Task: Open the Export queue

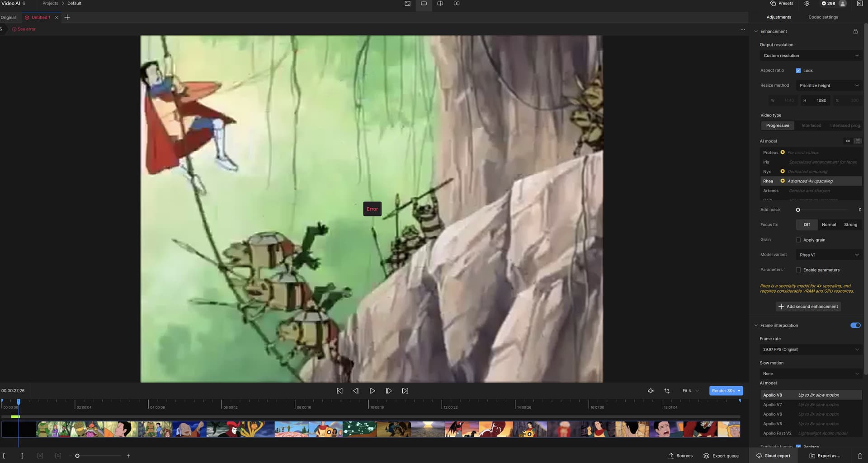Action: pyautogui.click(x=721, y=456)
